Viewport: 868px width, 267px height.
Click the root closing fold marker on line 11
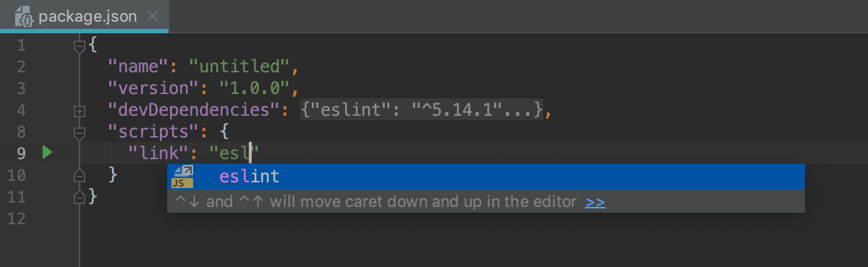(80, 195)
